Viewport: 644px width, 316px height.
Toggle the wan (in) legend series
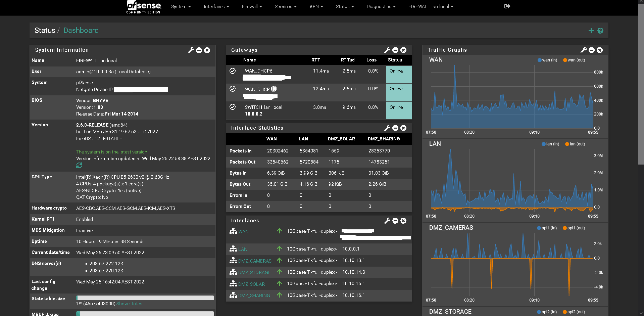547,60
